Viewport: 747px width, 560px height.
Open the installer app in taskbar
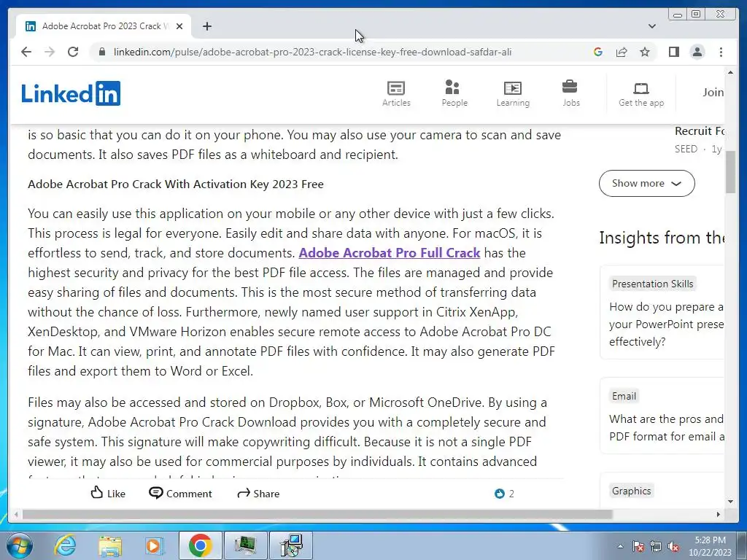pos(291,545)
